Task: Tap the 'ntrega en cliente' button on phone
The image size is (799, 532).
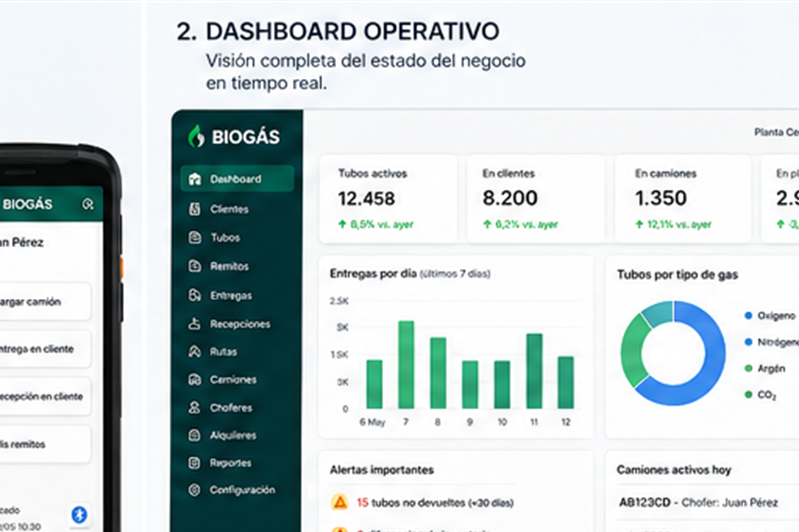Action: [45, 349]
